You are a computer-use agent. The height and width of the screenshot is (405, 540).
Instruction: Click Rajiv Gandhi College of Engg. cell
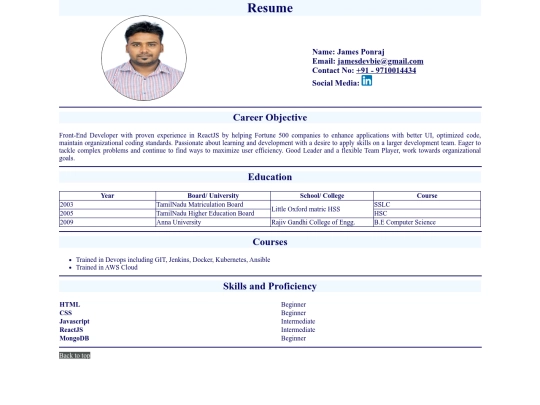click(x=322, y=222)
